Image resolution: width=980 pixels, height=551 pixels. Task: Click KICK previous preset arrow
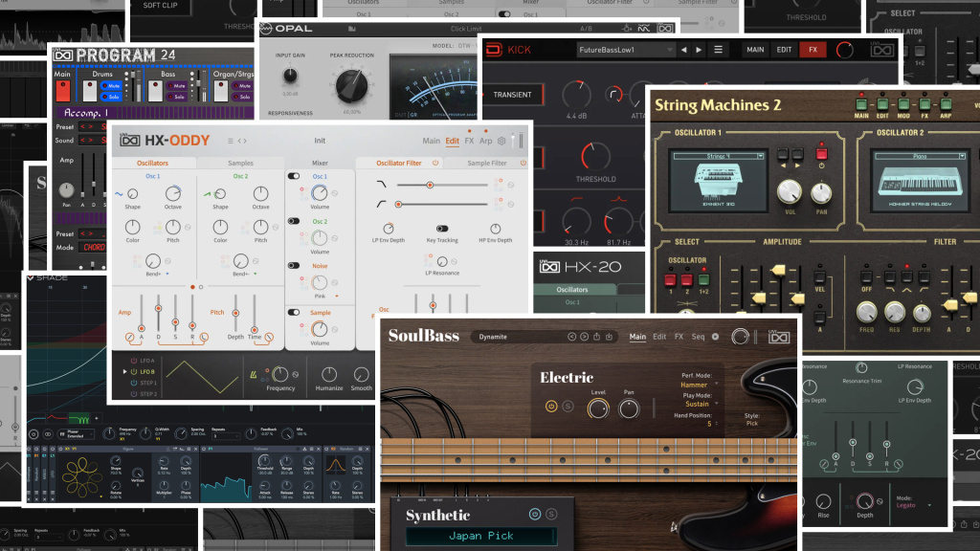pos(683,50)
